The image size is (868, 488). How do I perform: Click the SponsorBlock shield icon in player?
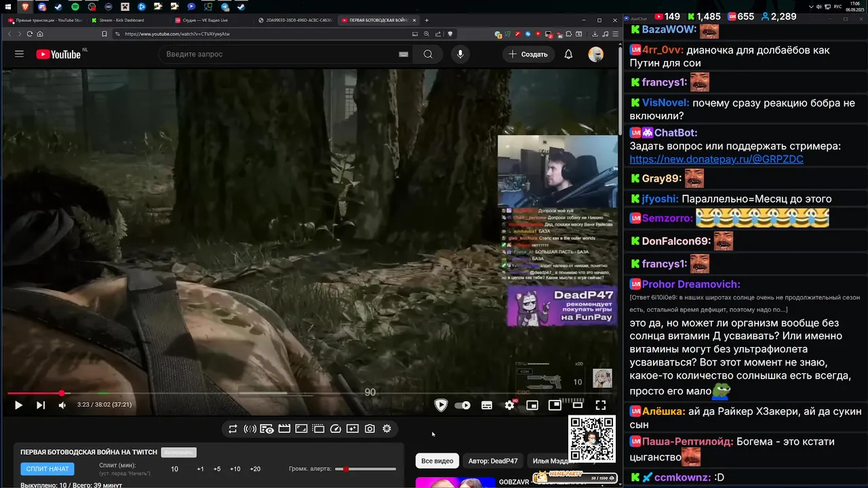click(441, 405)
